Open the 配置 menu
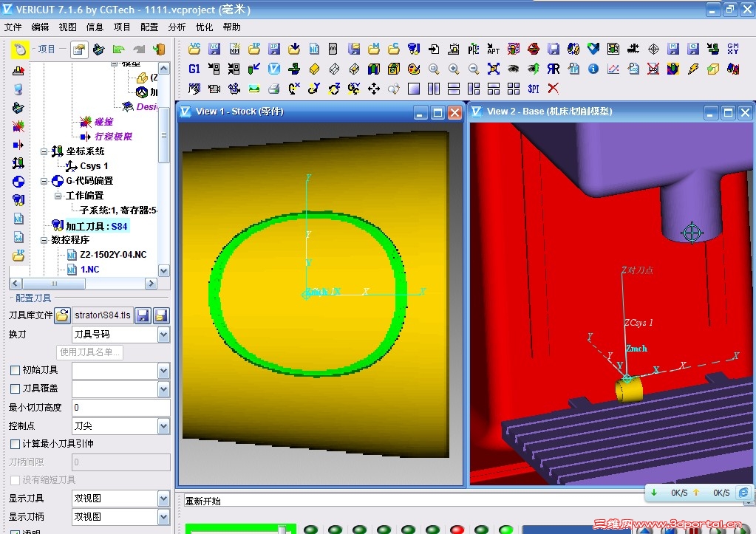This screenshot has height=534, width=756. 149,27
